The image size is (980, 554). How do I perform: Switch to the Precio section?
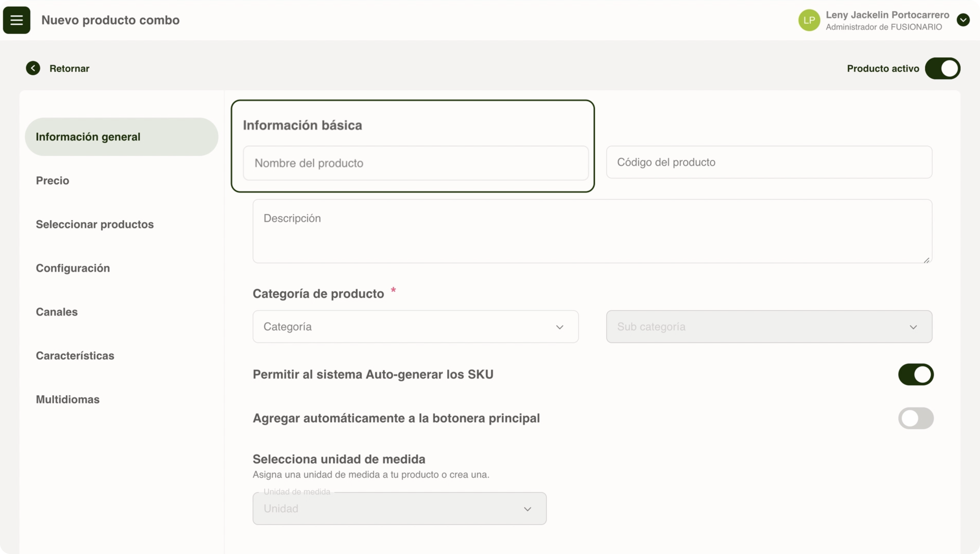click(x=53, y=180)
